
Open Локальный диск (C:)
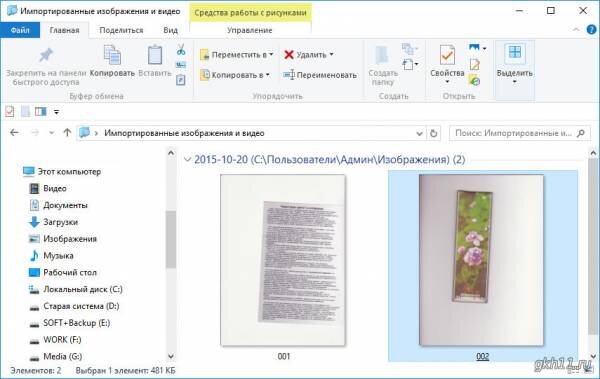coord(76,289)
